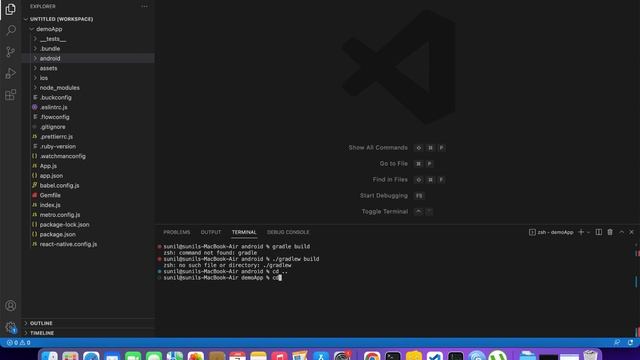This screenshot has width=640, height=360.
Task: Open the Search view in activity bar
Action: pos(11,30)
